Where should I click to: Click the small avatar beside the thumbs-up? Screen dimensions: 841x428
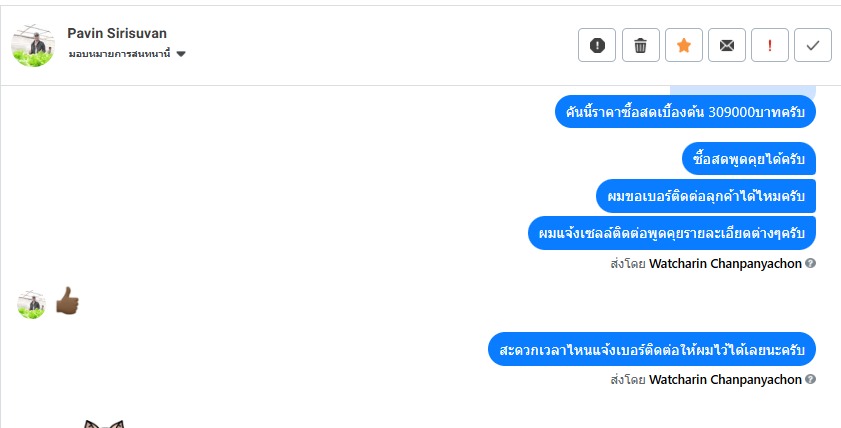point(31,304)
